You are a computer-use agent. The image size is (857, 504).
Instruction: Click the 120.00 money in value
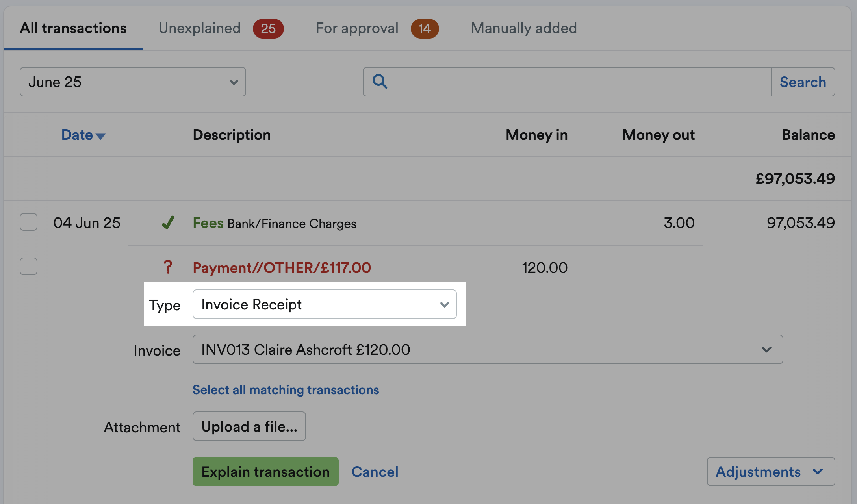[x=545, y=268]
